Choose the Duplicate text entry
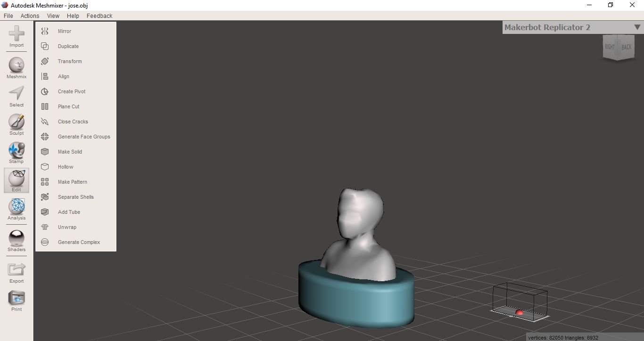 coord(68,46)
